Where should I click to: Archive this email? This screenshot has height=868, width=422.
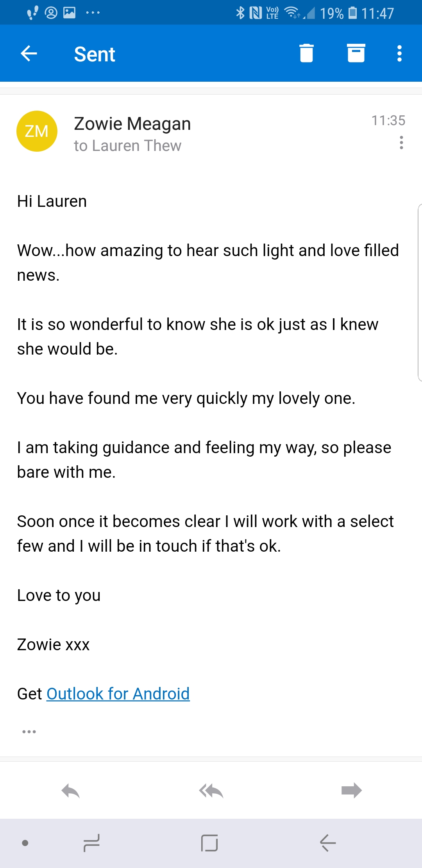[356, 53]
